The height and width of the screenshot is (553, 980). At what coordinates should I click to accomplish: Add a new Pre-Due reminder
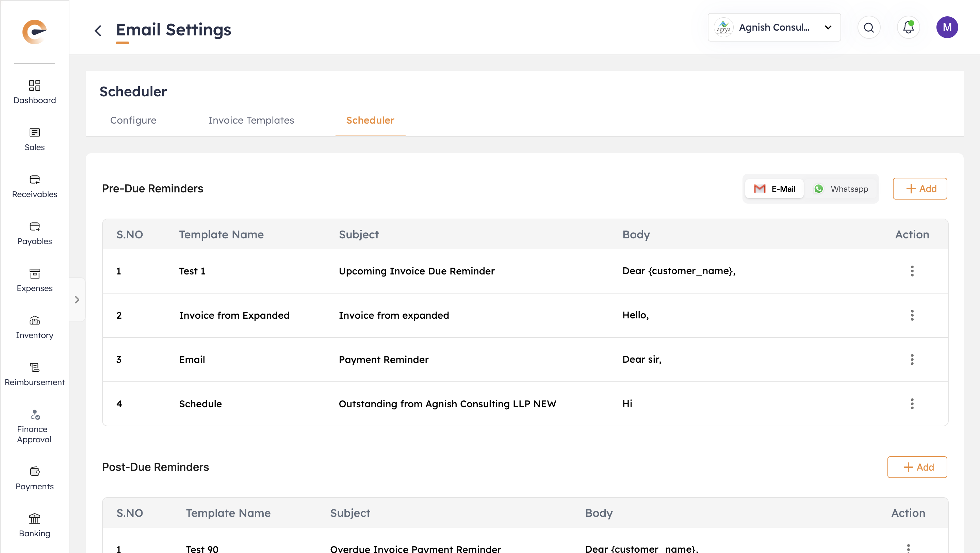pos(919,189)
